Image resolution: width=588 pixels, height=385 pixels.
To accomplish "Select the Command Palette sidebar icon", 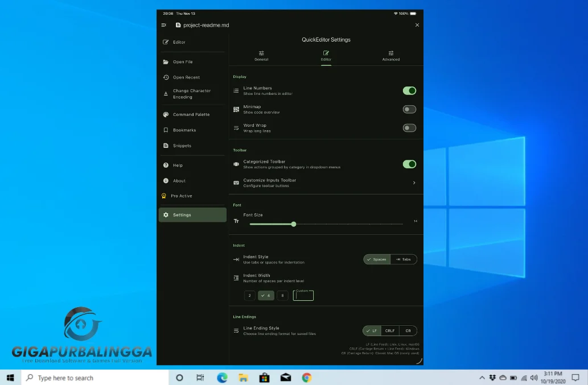I will [x=165, y=114].
